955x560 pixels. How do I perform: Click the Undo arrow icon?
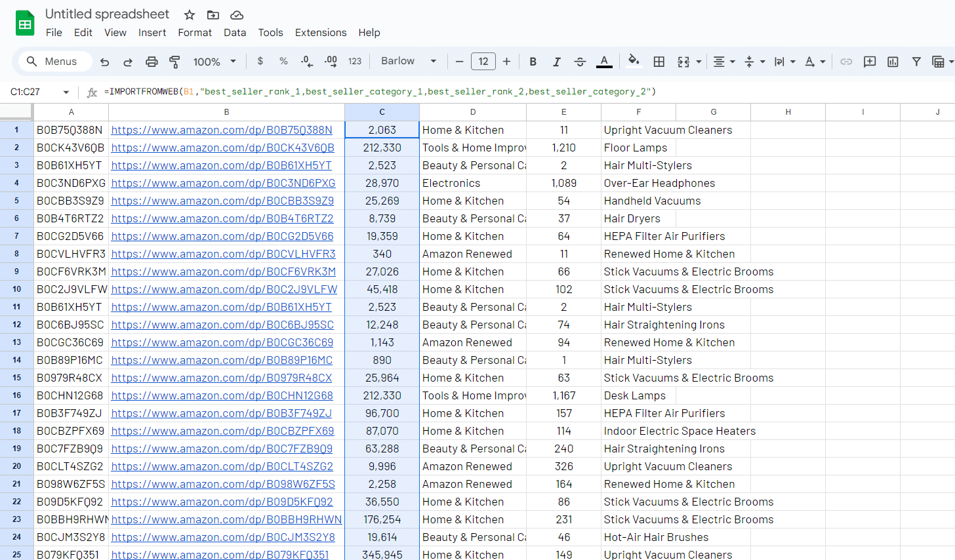pos(104,62)
